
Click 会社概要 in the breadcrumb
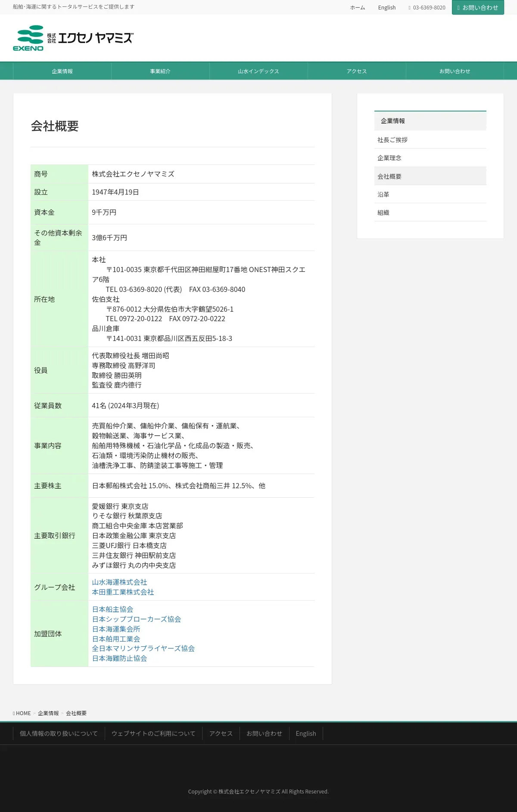pos(76,713)
